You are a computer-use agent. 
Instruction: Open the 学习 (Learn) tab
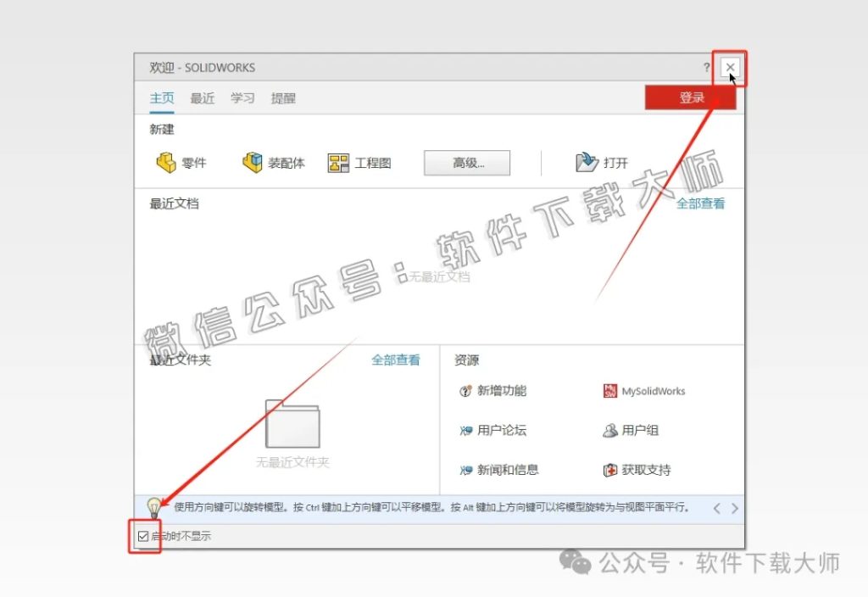click(242, 98)
